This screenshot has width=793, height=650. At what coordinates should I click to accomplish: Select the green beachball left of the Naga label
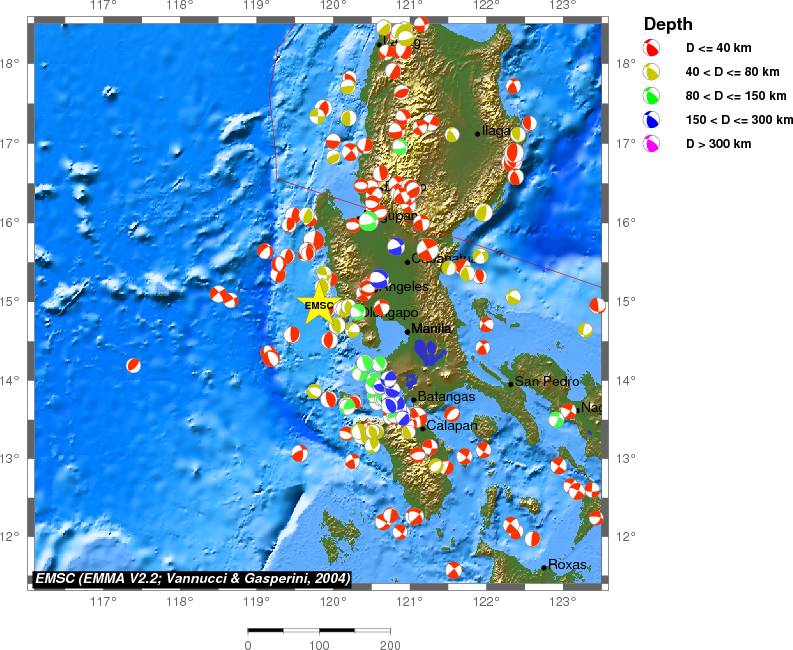(556, 419)
